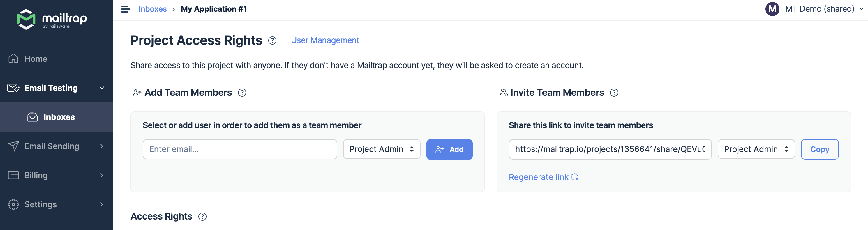Copy the invite link with Copy button

pyautogui.click(x=819, y=149)
